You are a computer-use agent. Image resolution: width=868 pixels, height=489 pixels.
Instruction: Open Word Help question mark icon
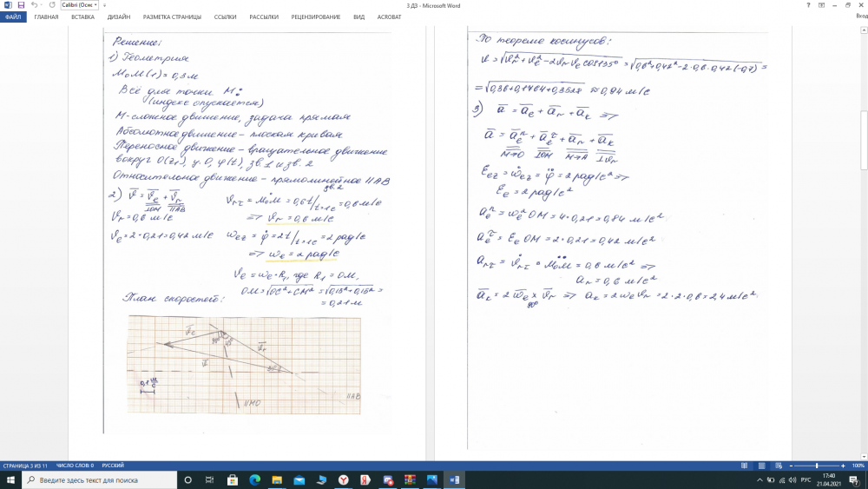[808, 5]
